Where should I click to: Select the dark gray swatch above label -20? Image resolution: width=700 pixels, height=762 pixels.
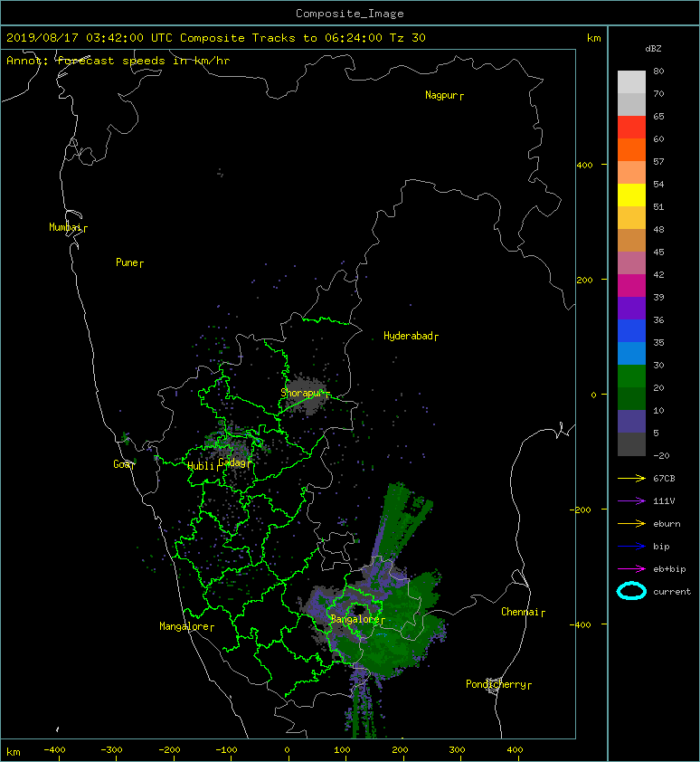click(x=631, y=444)
